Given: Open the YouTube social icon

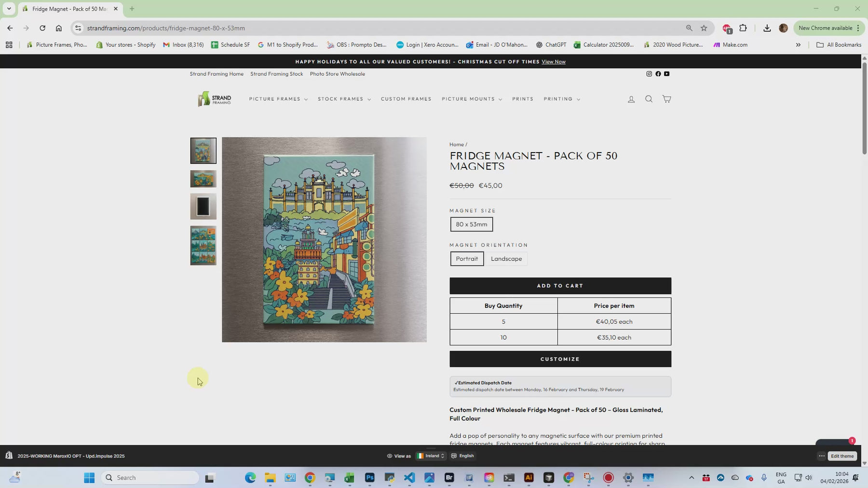Looking at the screenshot, I should tap(666, 74).
